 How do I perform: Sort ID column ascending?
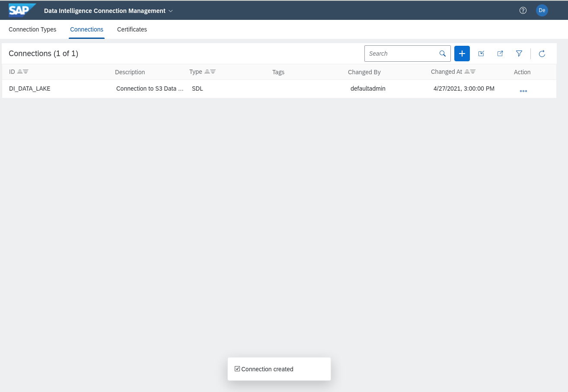[20, 72]
